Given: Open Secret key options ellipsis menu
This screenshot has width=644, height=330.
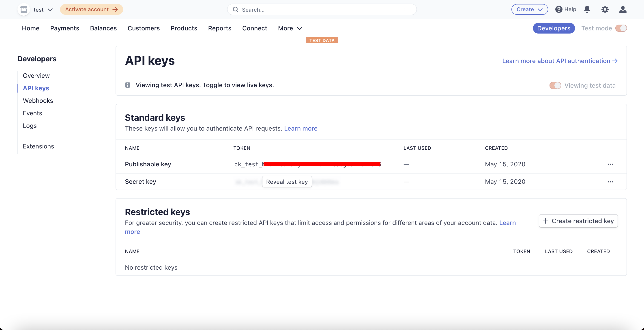Looking at the screenshot, I should point(610,182).
